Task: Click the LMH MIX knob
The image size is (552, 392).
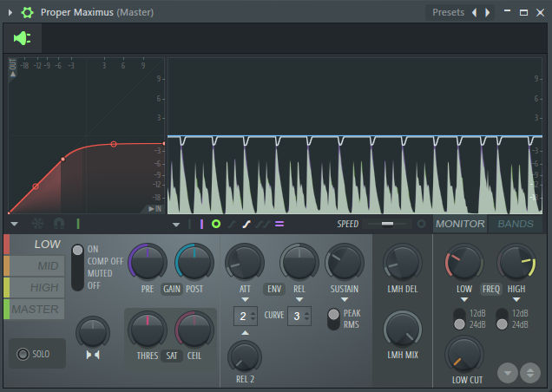Action: pyautogui.click(x=403, y=330)
